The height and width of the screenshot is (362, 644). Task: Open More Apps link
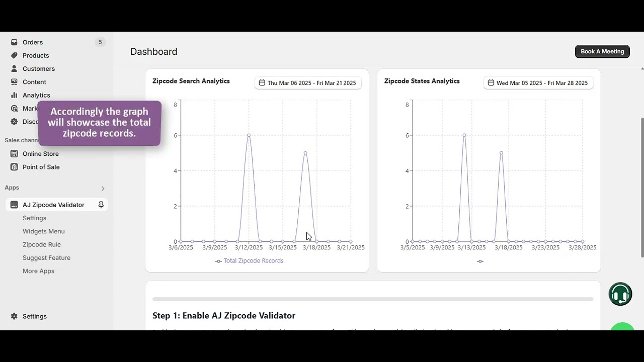[38, 271]
